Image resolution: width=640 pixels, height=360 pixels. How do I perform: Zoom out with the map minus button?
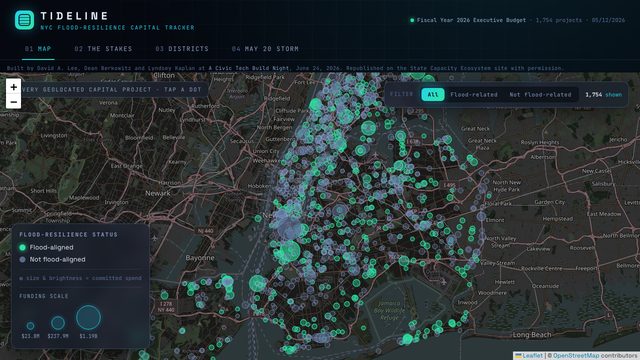point(13,102)
